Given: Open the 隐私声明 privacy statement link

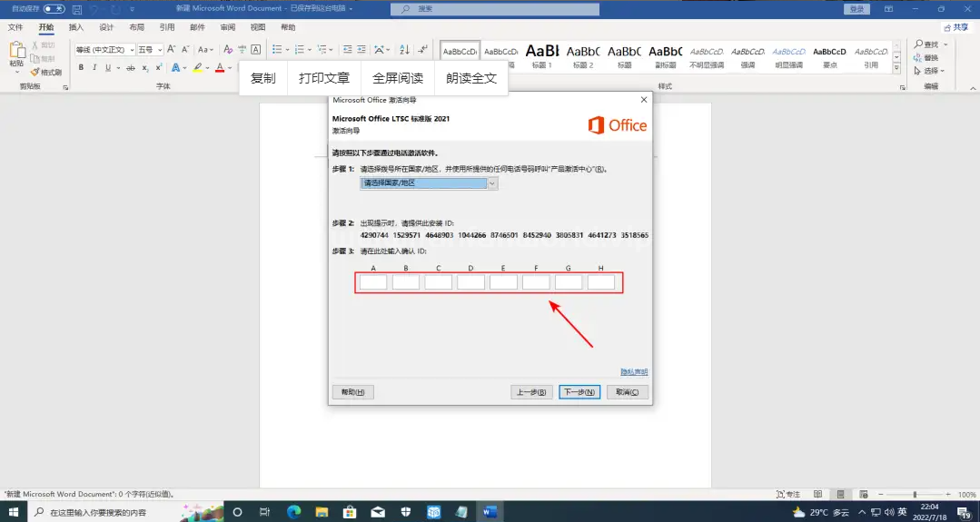Looking at the screenshot, I should 634,372.
